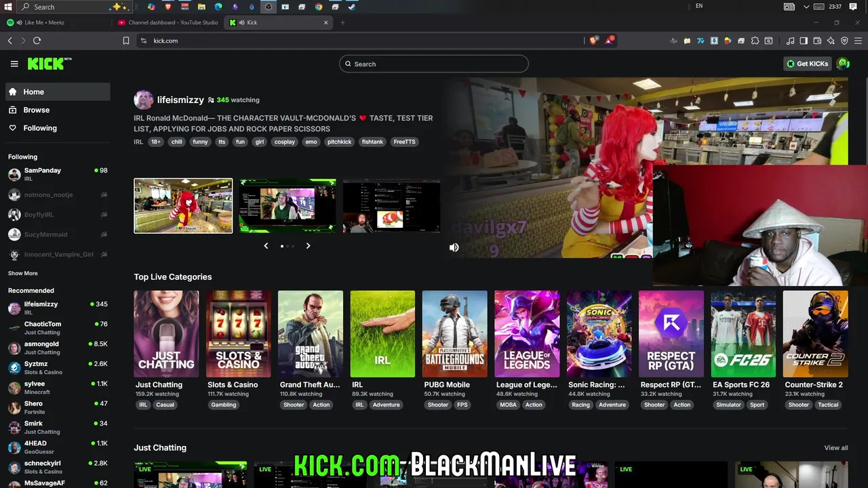Select the second featured stream thumbnail
Viewport: 868px width, 488px height.
288,206
